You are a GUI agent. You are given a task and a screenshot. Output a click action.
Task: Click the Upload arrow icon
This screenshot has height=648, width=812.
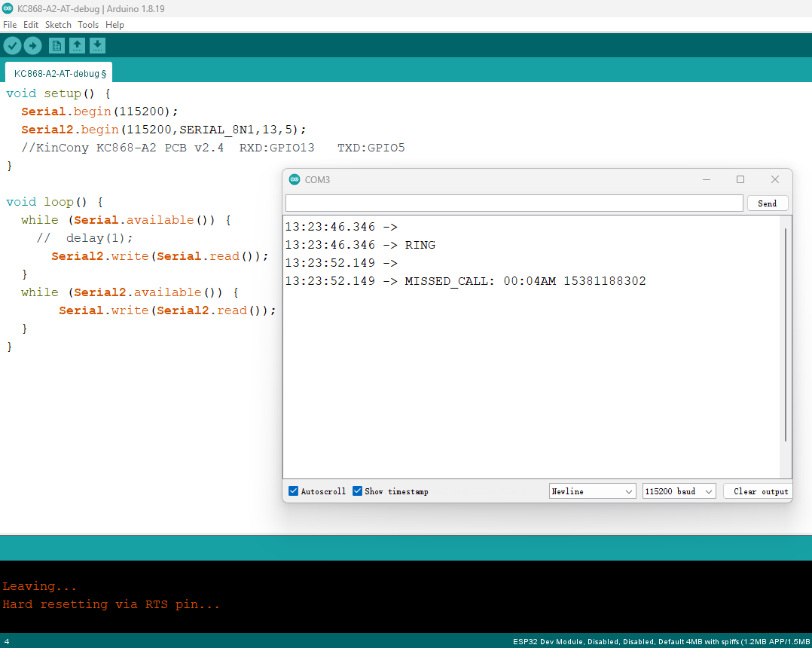click(32, 46)
